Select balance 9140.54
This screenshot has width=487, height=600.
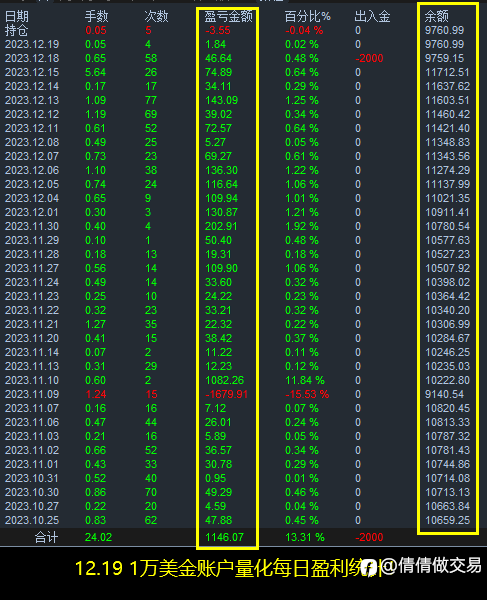(x=444, y=394)
